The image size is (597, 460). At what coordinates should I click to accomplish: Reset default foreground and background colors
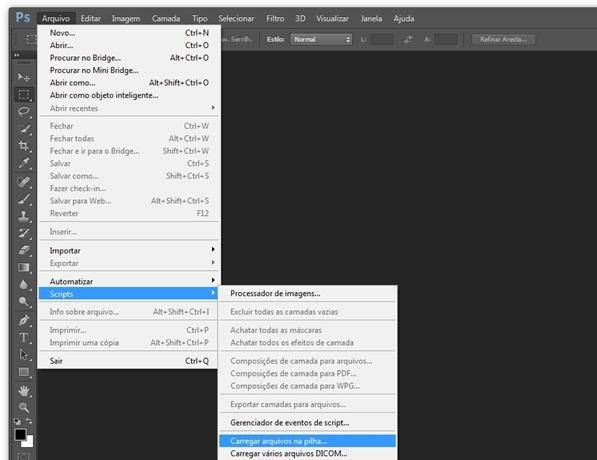pyautogui.click(x=17, y=421)
